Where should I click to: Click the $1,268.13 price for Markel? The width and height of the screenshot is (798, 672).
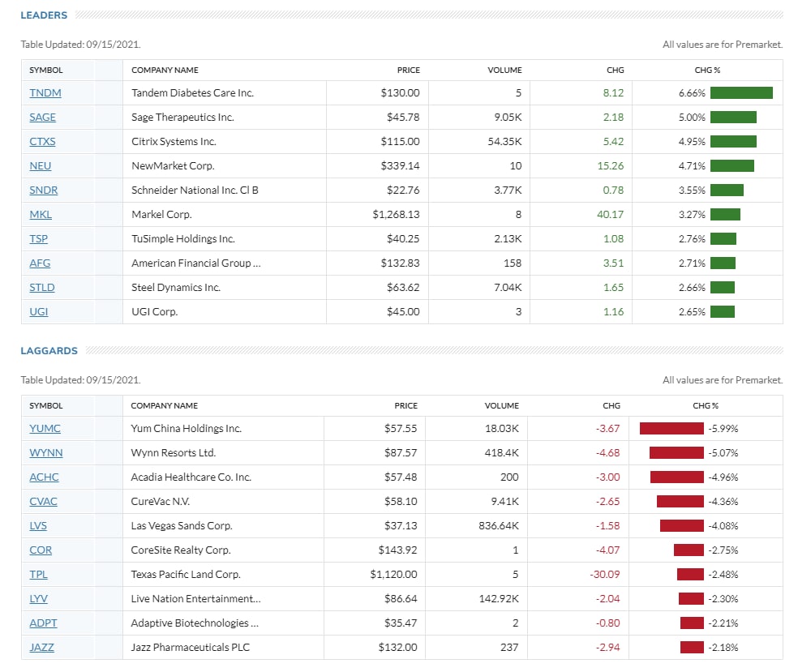396,215
